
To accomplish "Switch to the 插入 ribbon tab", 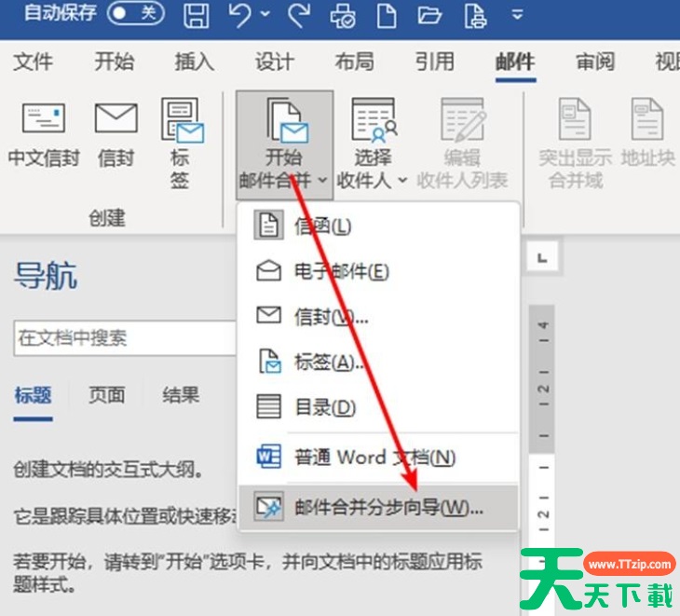I will click(194, 62).
